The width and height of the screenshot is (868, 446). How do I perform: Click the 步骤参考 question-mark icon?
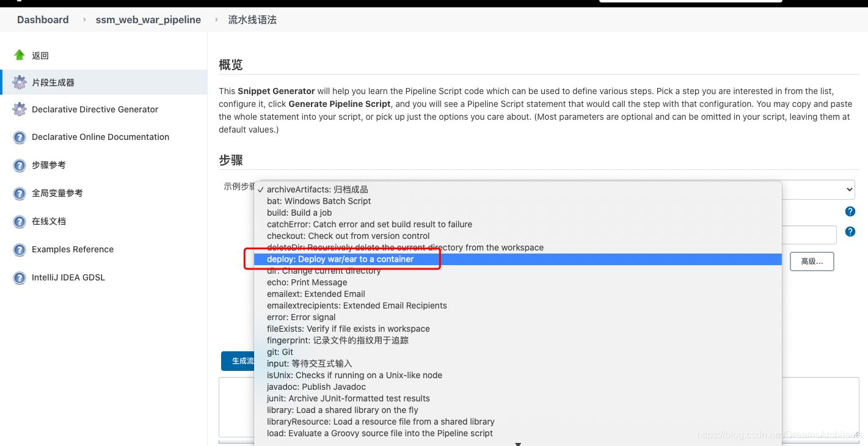pos(20,166)
